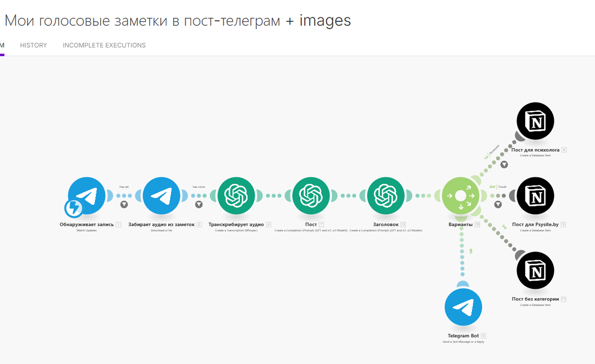Click the Download a File subtitle
This screenshot has width=595, height=364.
pos(162,231)
